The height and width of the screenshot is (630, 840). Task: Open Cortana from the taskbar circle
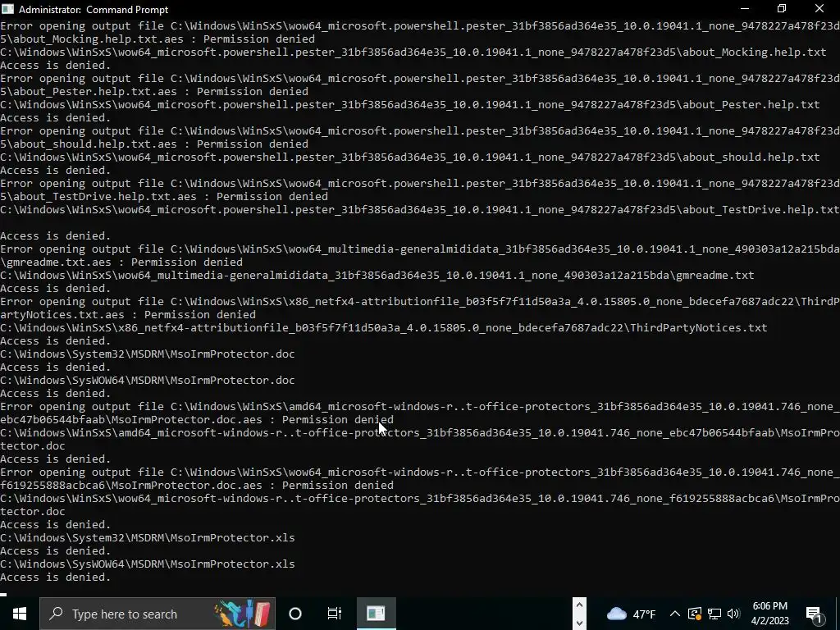(295, 614)
